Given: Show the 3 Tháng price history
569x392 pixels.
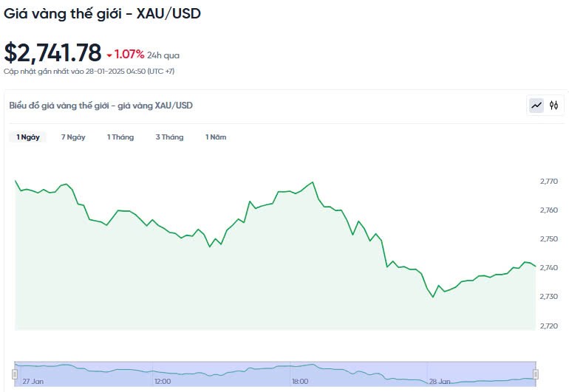Looking at the screenshot, I should [169, 137].
